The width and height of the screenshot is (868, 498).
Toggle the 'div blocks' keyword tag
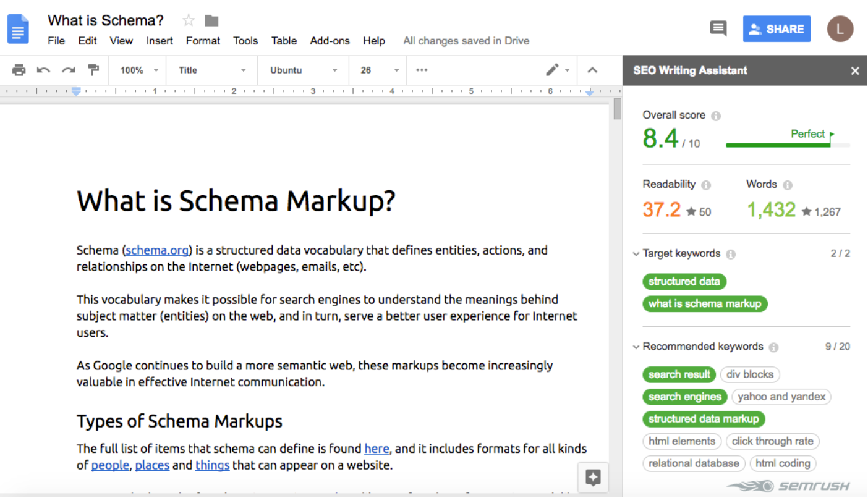pyautogui.click(x=749, y=374)
